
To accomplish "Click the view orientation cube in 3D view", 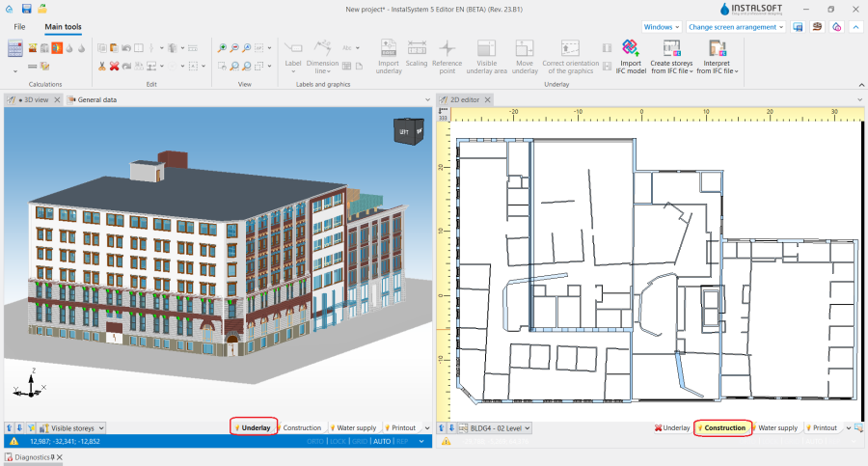I will 409,132.
